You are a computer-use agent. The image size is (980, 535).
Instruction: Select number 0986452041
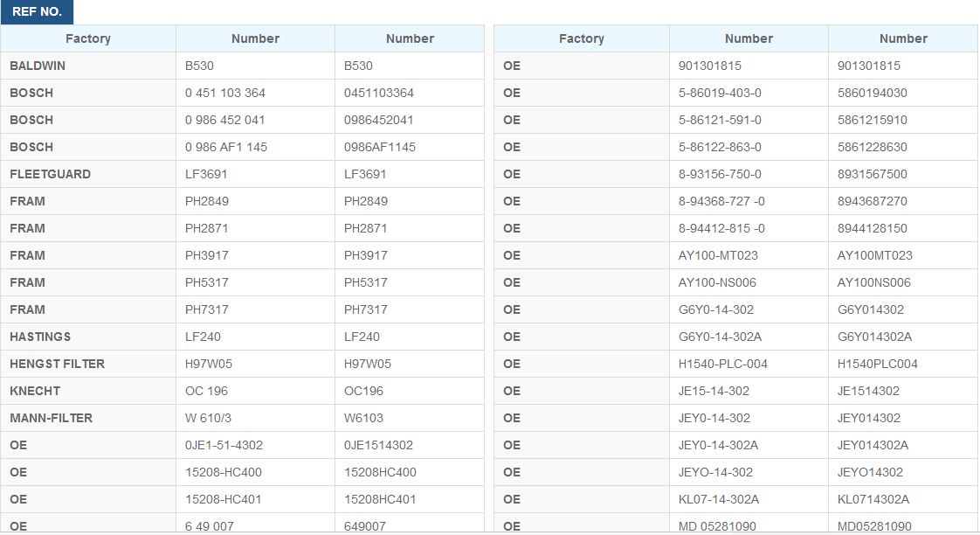click(378, 120)
